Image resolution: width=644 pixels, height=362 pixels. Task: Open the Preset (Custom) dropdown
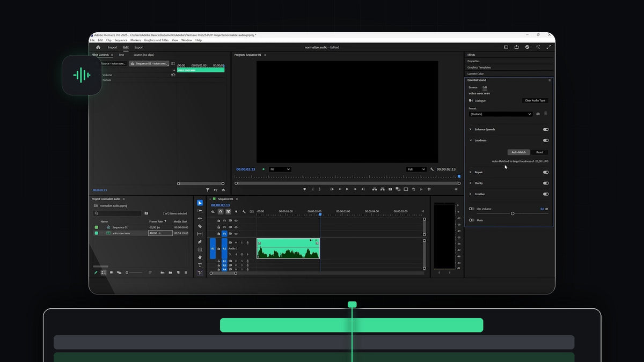coord(501,114)
